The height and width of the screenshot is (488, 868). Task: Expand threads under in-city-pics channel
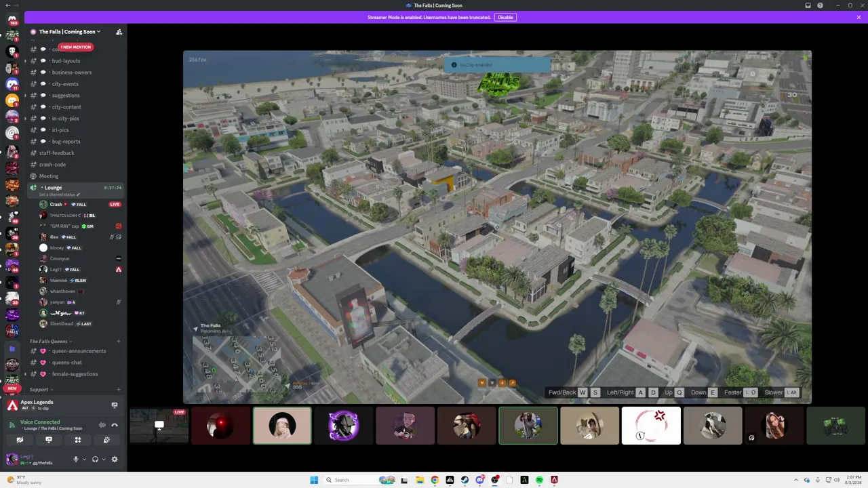[26, 119]
